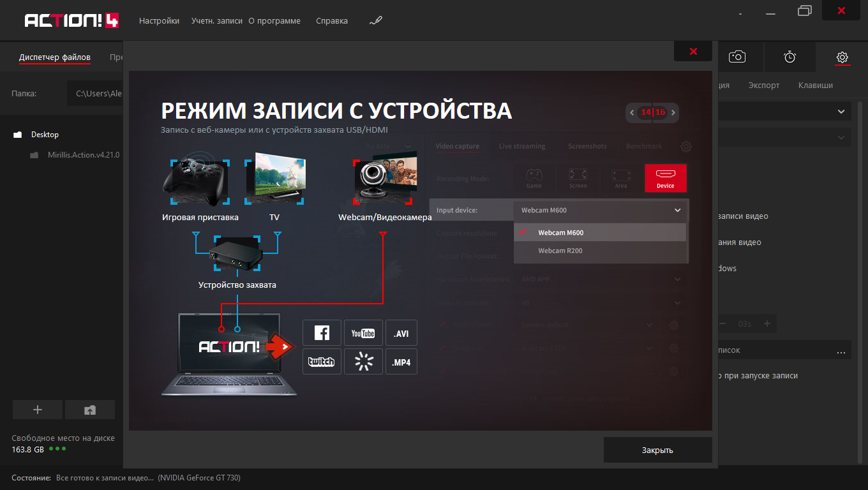Click the green dots disk space indicator
Image resolution: width=868 pixels, height=490 pixels.
[58, 449]
